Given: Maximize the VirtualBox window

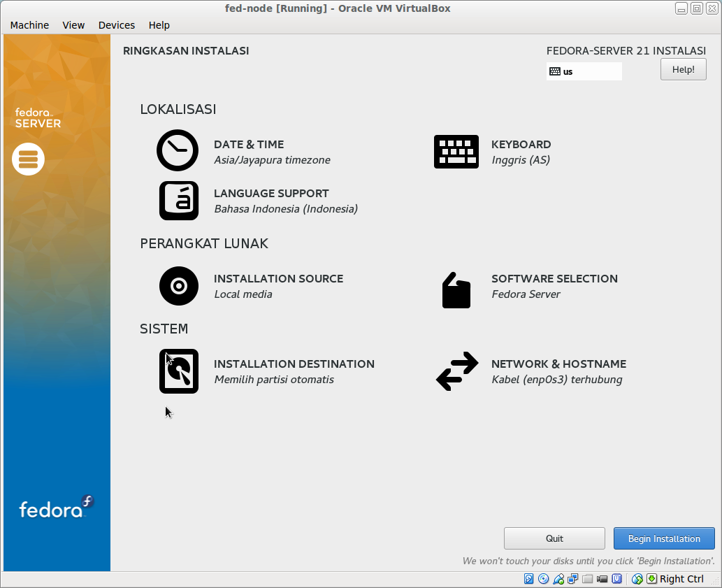Looking at the screenshot, I should click(x=697, y=8).
